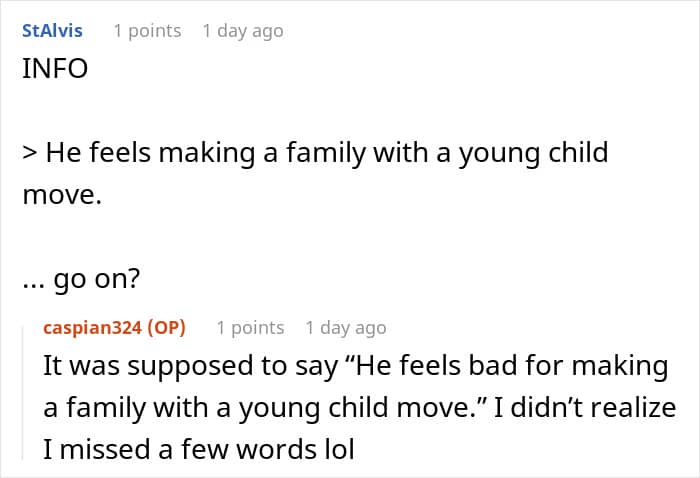
Task: Open caspian324 user profile link
Action: [x=92, y=328]
